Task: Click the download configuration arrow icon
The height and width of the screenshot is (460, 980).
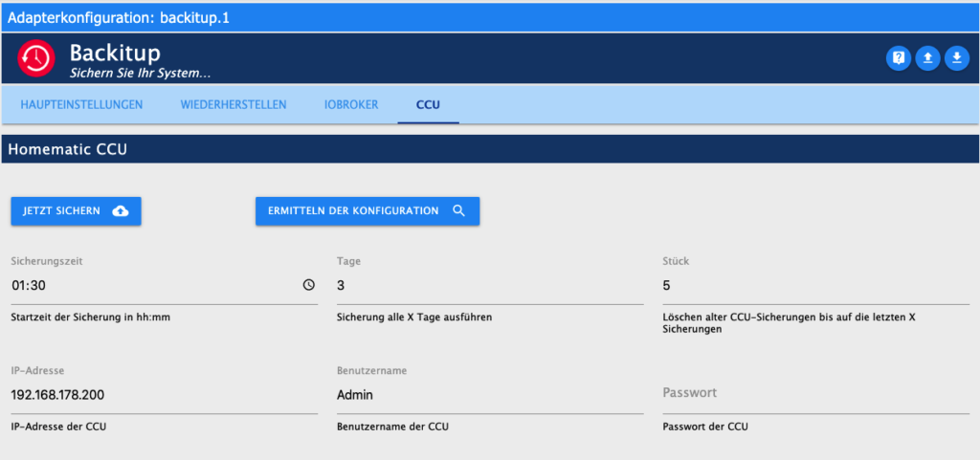Action: (956, 58)
